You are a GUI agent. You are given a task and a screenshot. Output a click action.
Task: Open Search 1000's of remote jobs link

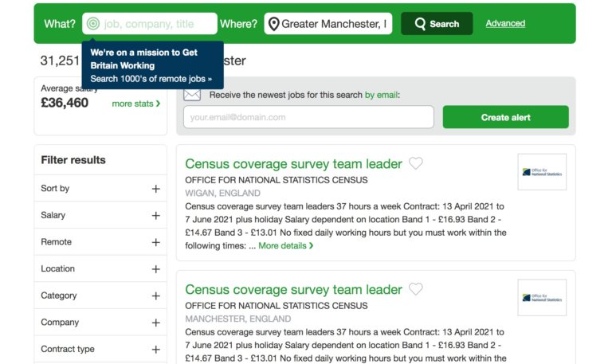(151, 79)
